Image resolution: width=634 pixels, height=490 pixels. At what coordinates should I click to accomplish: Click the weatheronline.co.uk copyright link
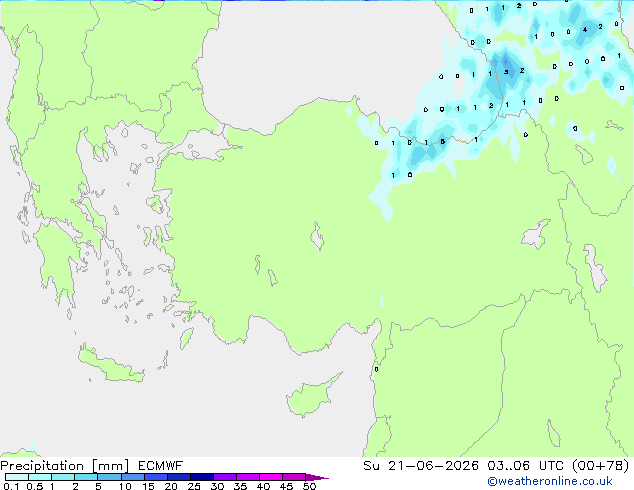point(550,481)
